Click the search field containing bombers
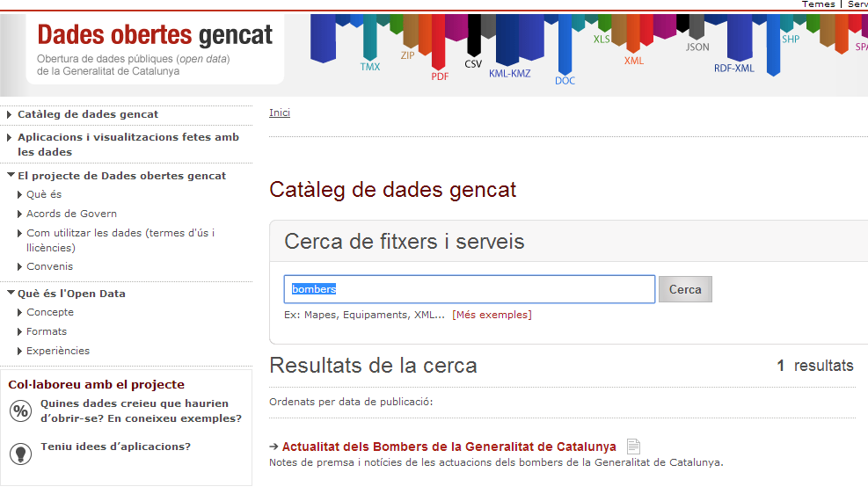 coord(470,289)
